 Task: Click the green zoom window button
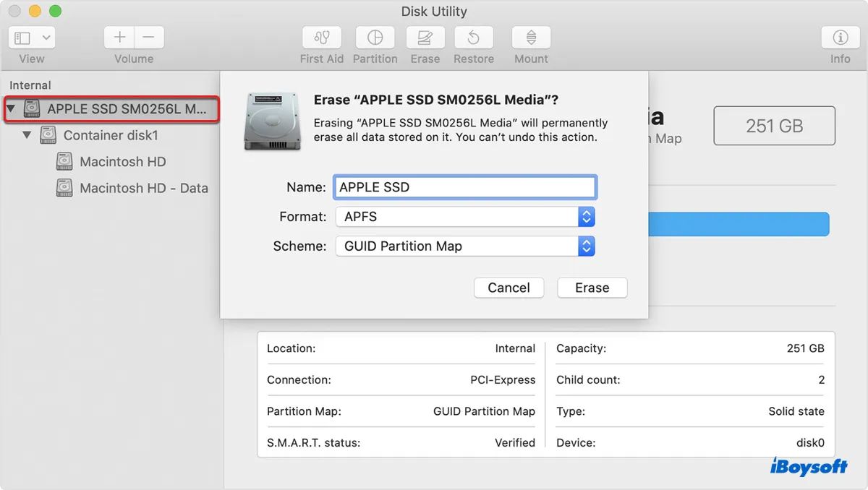(x=56, y=12)
